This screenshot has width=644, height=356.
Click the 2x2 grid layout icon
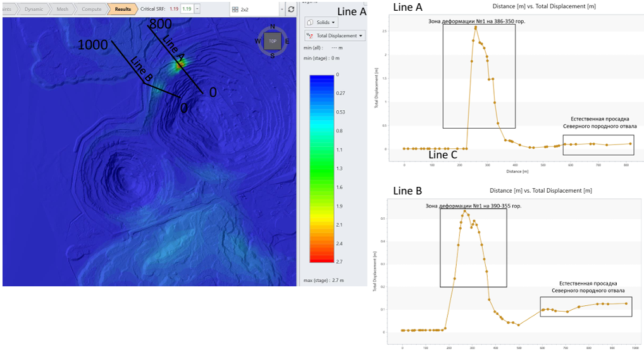tap(235, 10)
